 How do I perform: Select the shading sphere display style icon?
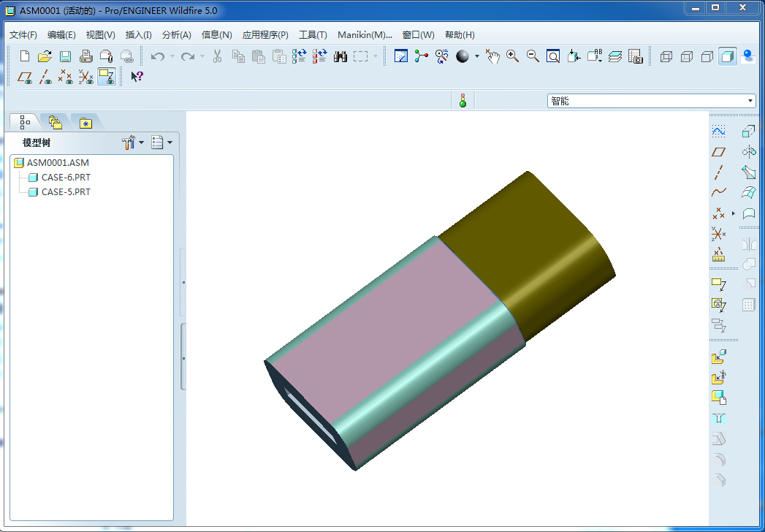pos(463,56)
